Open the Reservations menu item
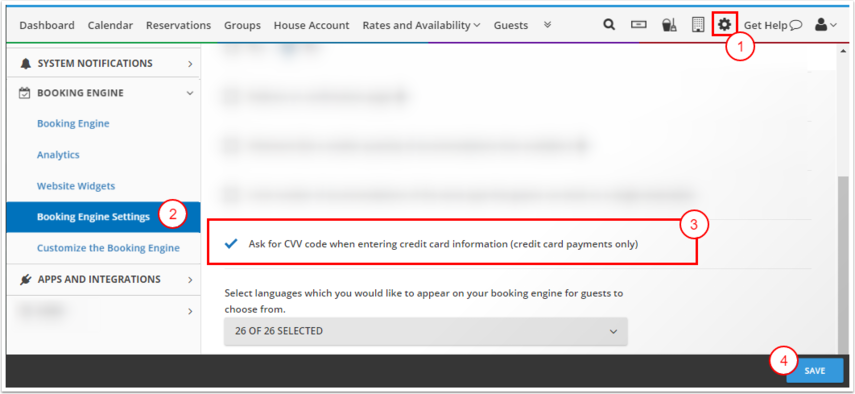The height and width of the screenshot is (394, 855). tap(178, 25)
